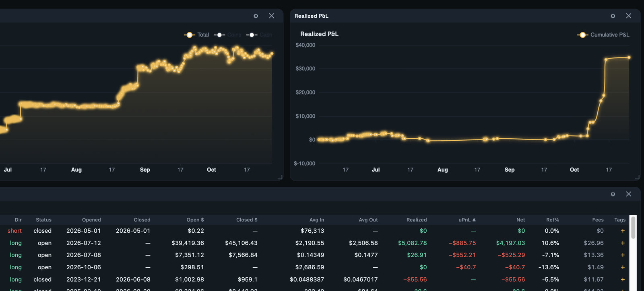
Task: Click the $39,419.36 open amount
Action: click(188, 243)
